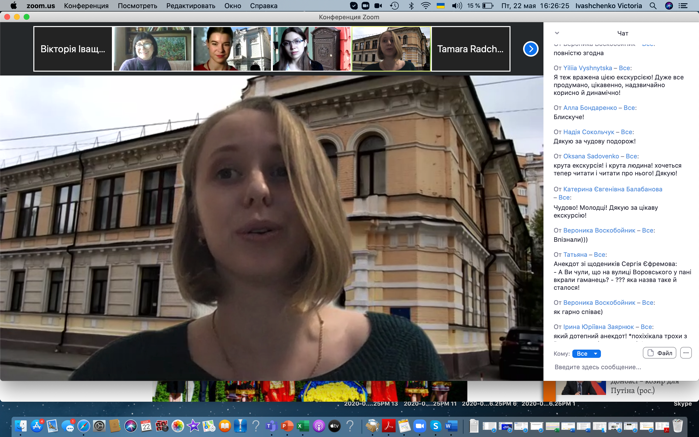Open the zoom.us application menu

[41, 6]
